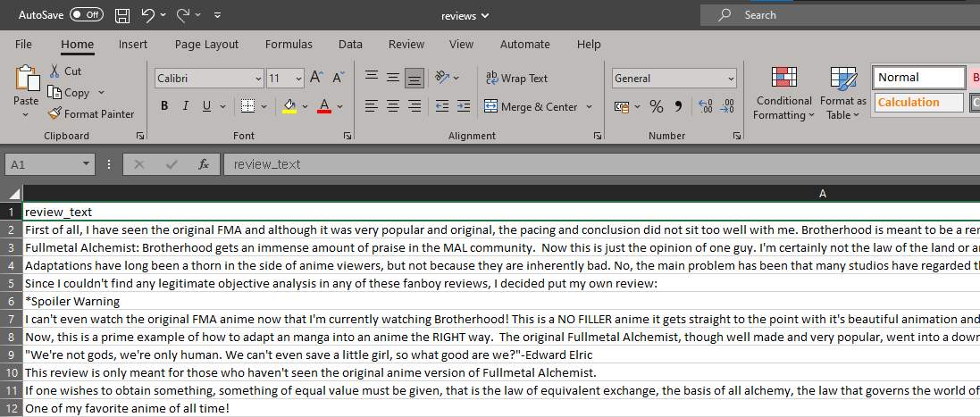Switch to the Page Layout tab
980x417 pixels.
207,45
